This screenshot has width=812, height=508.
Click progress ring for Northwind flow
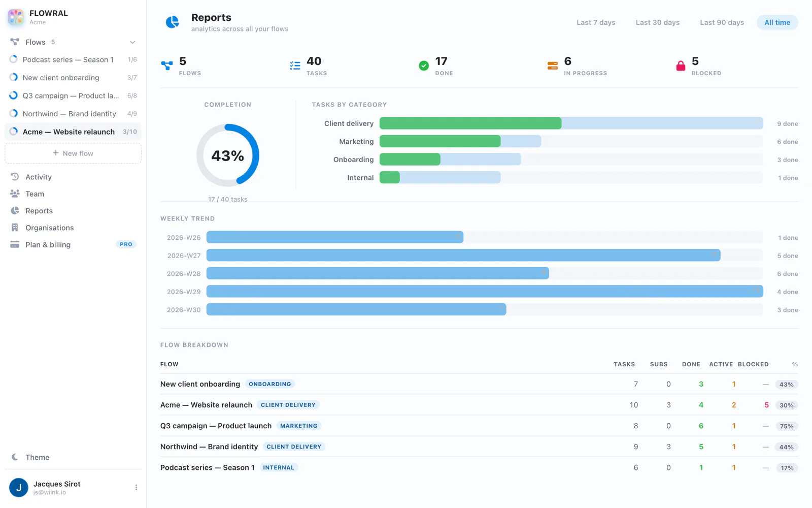click(14, 113)
